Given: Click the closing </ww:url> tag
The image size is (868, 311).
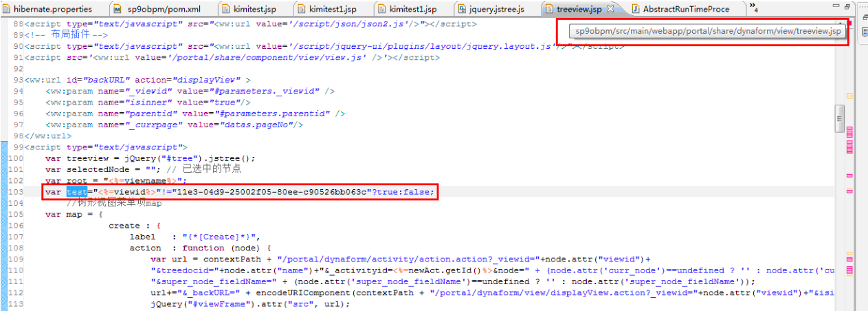Looking at the screenshot, I should pos(47,136).
